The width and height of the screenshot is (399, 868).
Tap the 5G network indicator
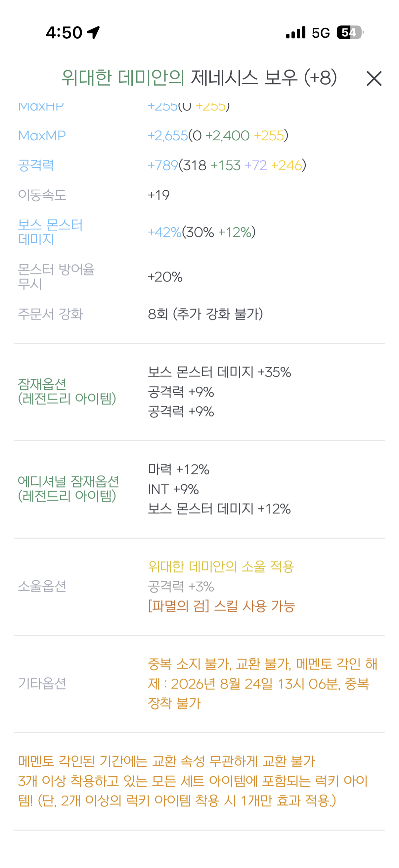point(321,33)
